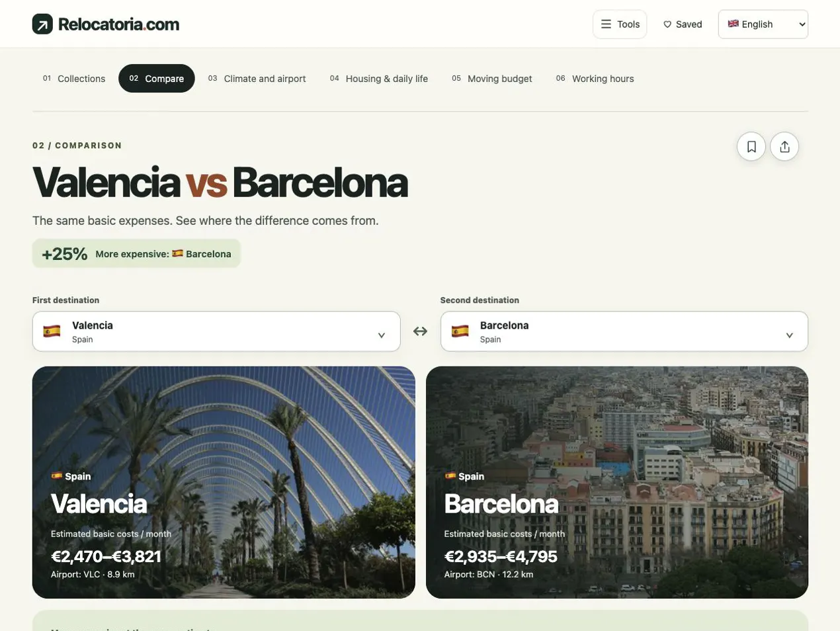
Task: Switch to Housing & daily life tab
Action: point(379,79)
